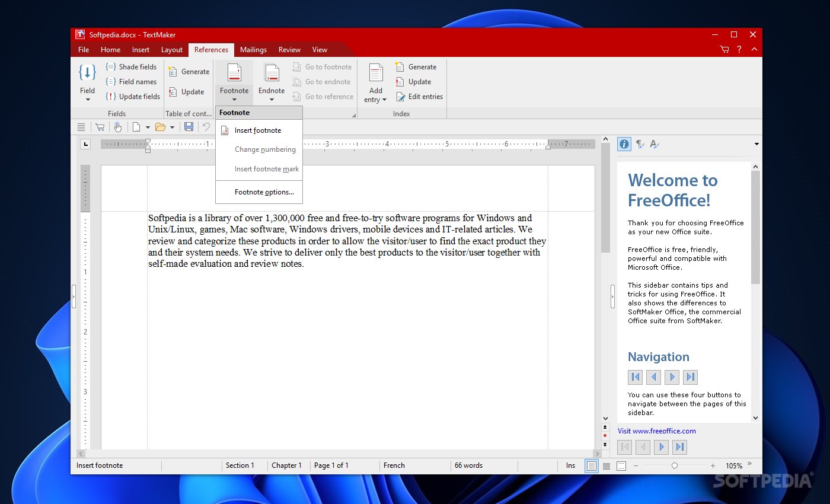
Task: Expand the Fields group Field dropdown arrow
Action: [88, 100]
